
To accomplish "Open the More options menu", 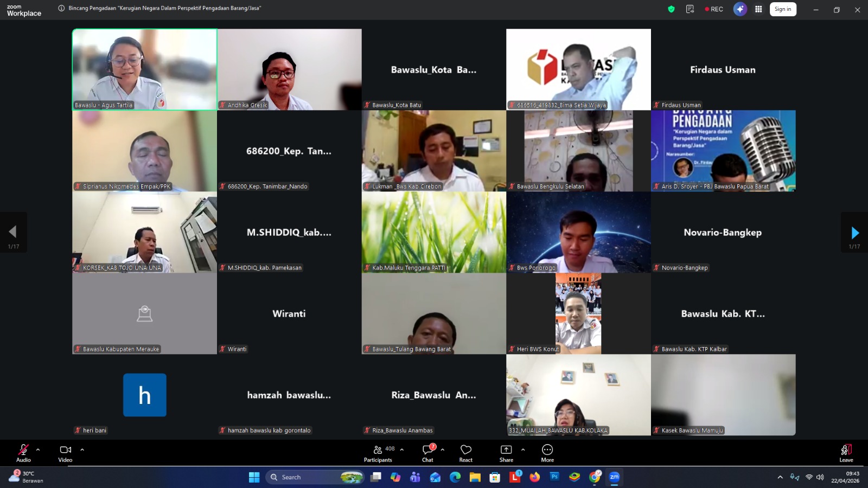I will coord(547,452).
